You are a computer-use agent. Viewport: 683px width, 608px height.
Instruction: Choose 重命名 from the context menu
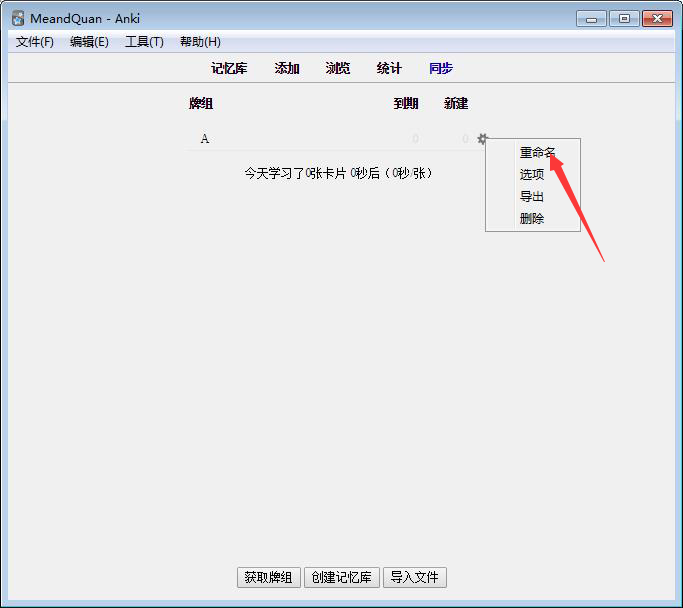[x=537, y=152]
